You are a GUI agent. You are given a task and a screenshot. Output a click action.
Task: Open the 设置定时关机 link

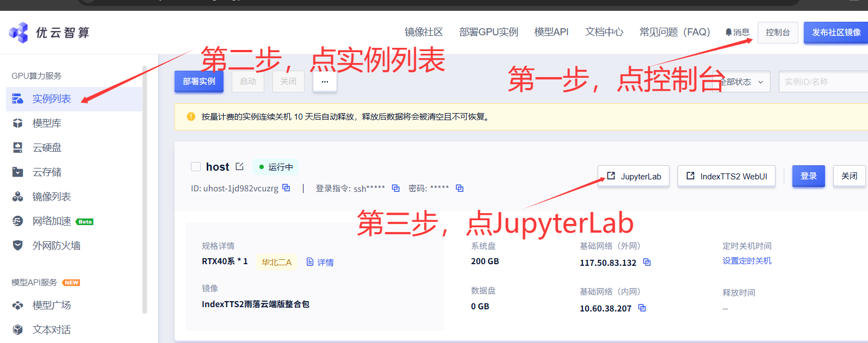pyautogui.click(x=747, y=261)
